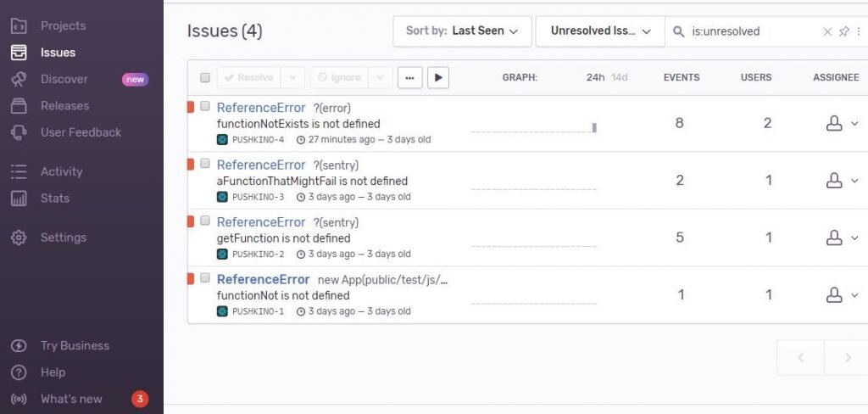Click the new badge beside Discover
Screen dimensions: 868x414
[135, 79]
